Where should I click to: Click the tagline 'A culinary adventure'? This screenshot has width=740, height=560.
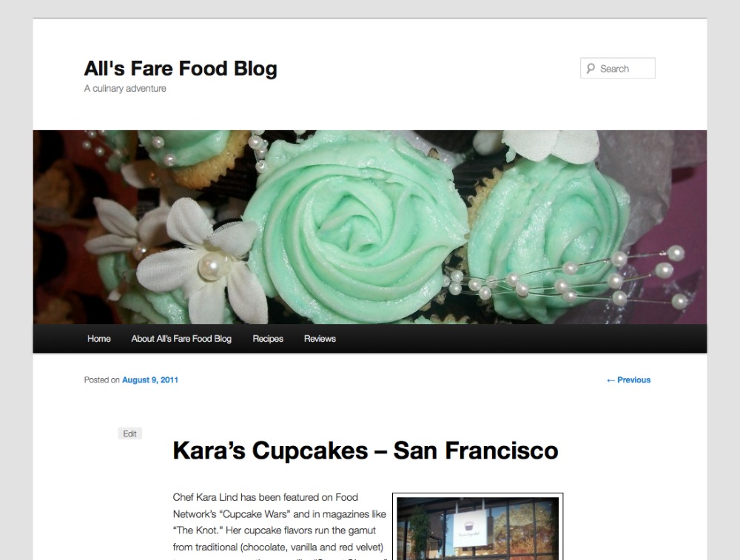125,89
